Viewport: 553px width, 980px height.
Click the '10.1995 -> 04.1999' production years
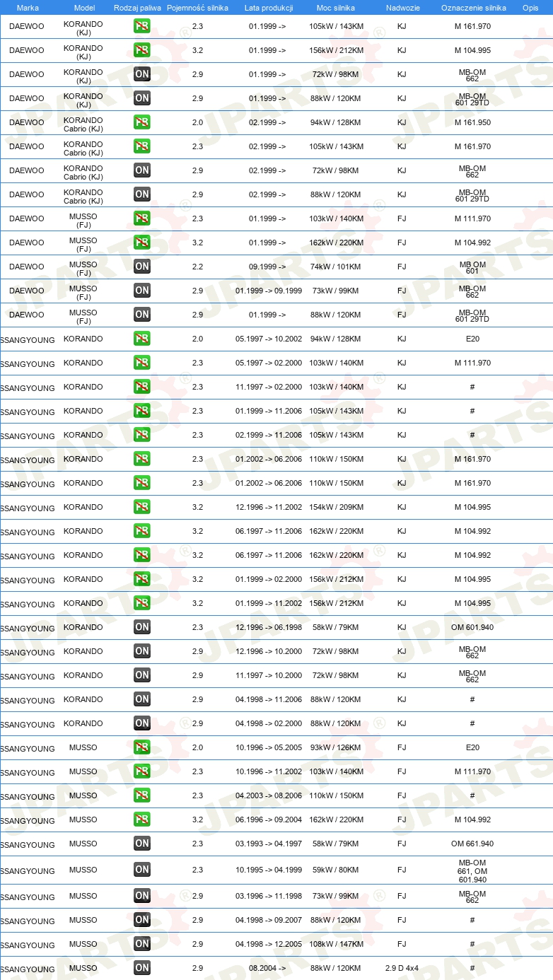tap(269, 870)
